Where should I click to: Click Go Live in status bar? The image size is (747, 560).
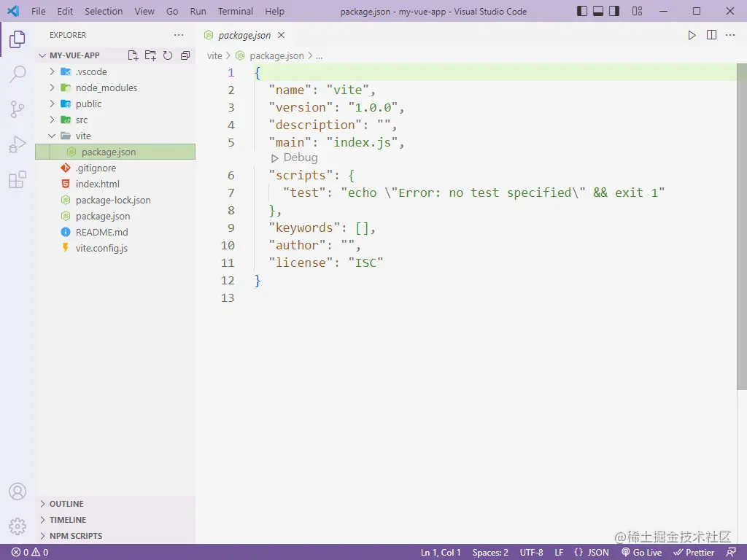641,553
